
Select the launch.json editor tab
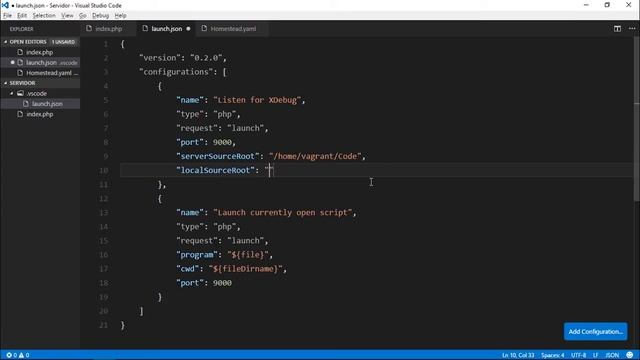pos(167,29)
